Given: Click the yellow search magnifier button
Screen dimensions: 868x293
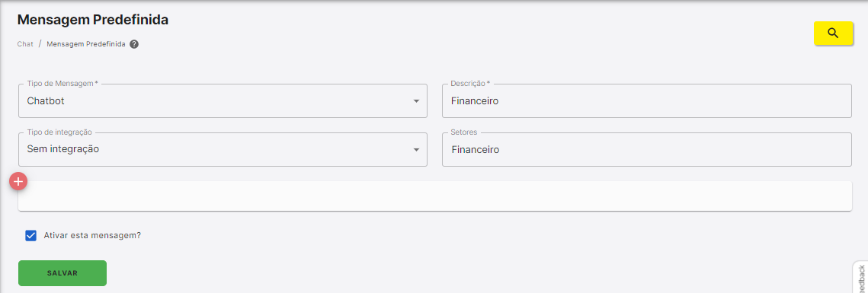Looking at the screenshot, I should coord(833,33).
